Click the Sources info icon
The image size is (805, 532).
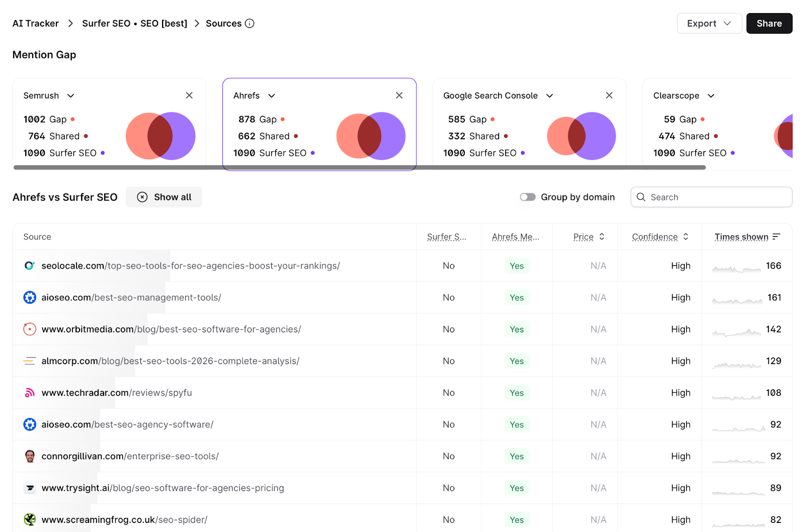(x=250, y=23)
